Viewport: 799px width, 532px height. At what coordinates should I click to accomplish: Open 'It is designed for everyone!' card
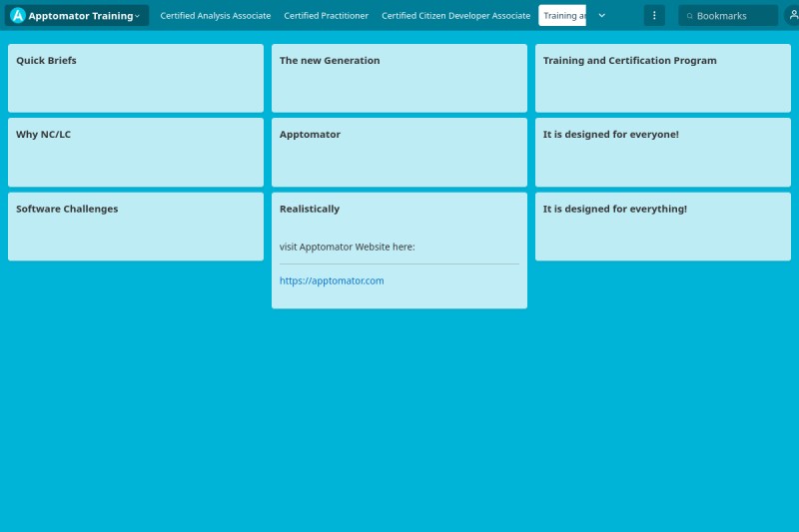point(663,153)
